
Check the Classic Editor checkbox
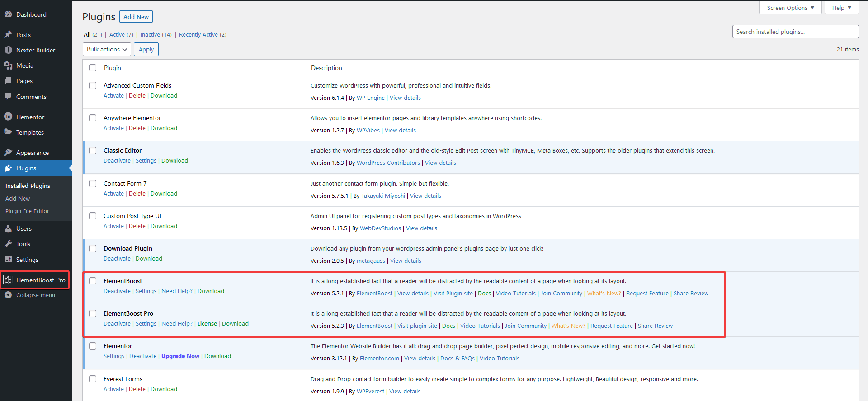coord(93,150)
